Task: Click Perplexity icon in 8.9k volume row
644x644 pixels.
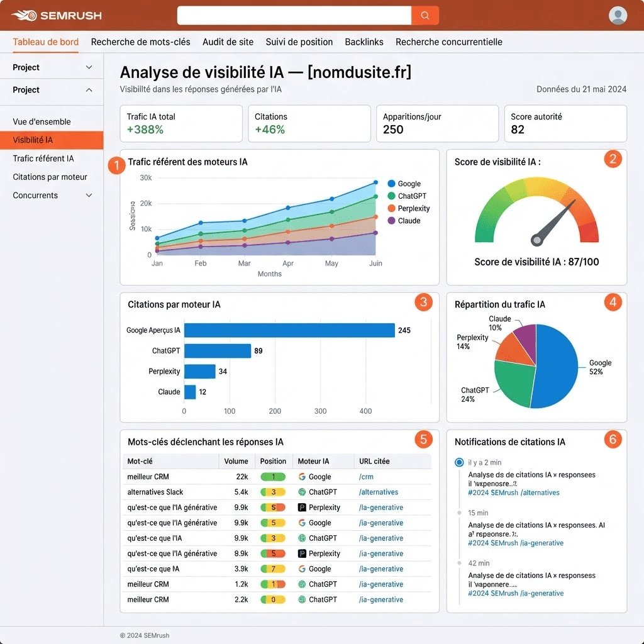Action: (x=302, y=553)
